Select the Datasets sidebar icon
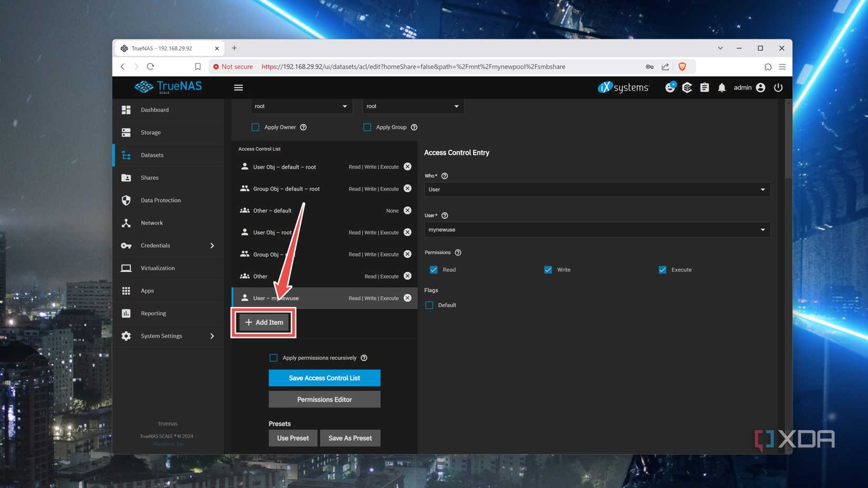868x488 pixels. coord(126,155)
